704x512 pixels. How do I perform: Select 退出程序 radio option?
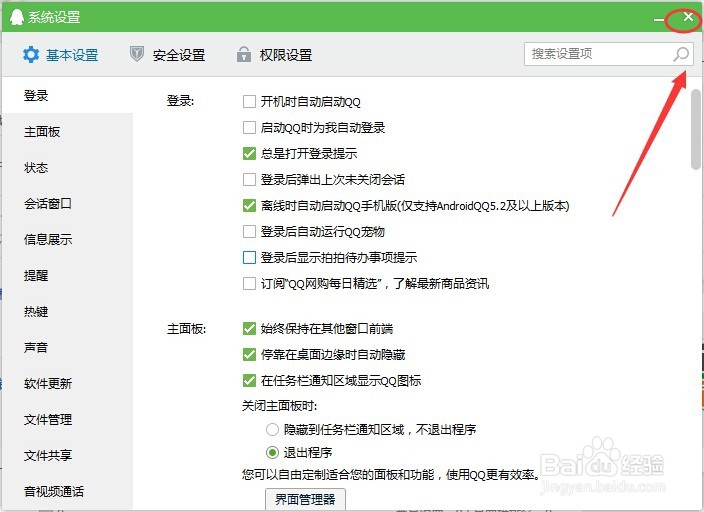point(272,452)
